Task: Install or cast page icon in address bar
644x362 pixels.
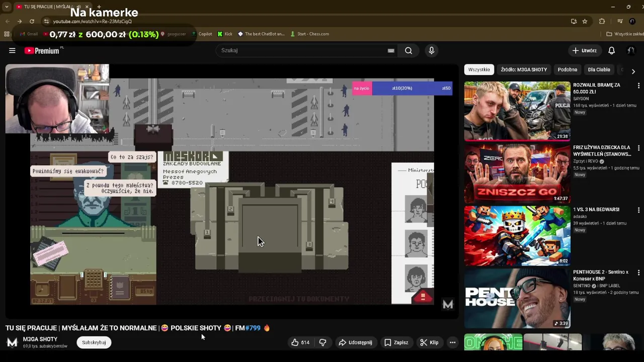Action: click(574, 21)
